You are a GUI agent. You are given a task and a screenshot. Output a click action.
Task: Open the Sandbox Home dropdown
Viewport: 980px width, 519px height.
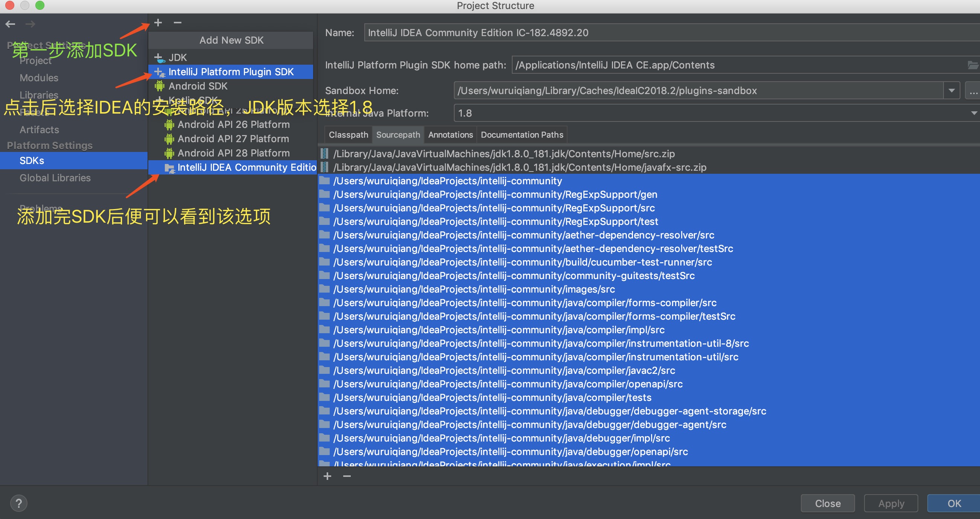951,91
